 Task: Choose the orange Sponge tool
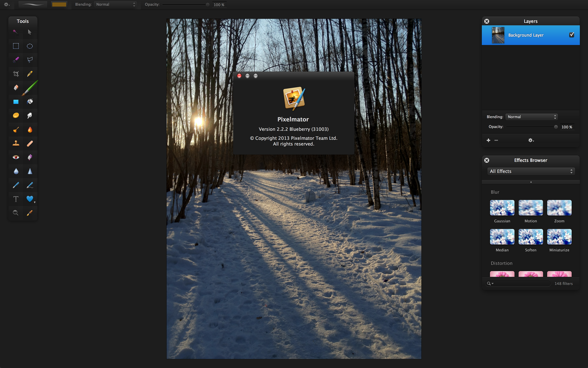click(16, 116)
